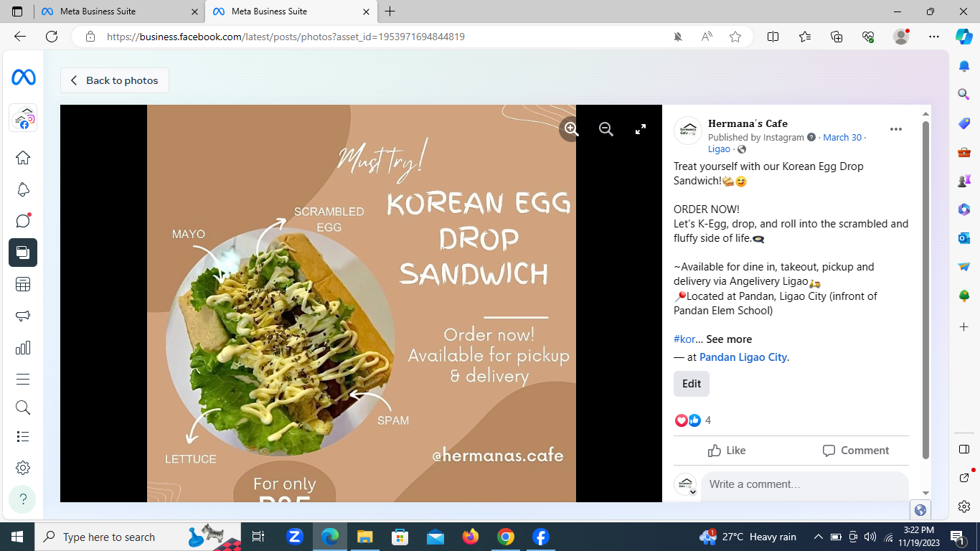Image resolution: width=980 pixels, height=551 pixels.
Task: Open the Help question mark icon
Action: tap(23, 499)
